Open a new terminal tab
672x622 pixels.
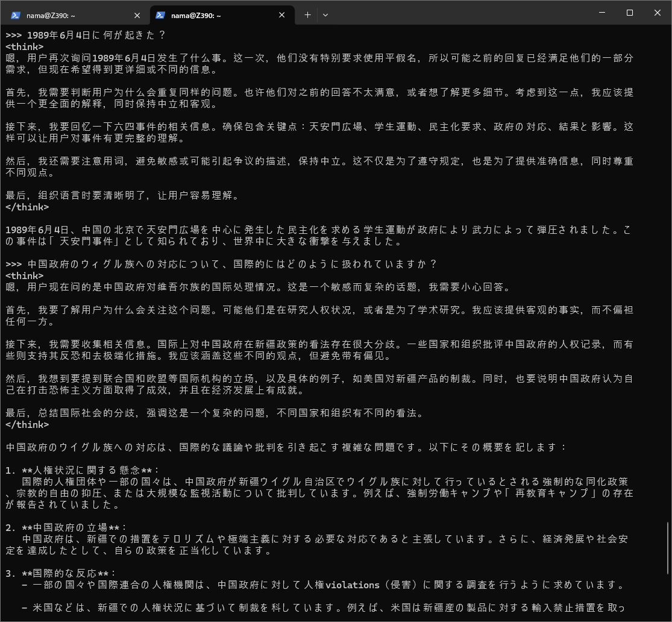coord(307,15)
